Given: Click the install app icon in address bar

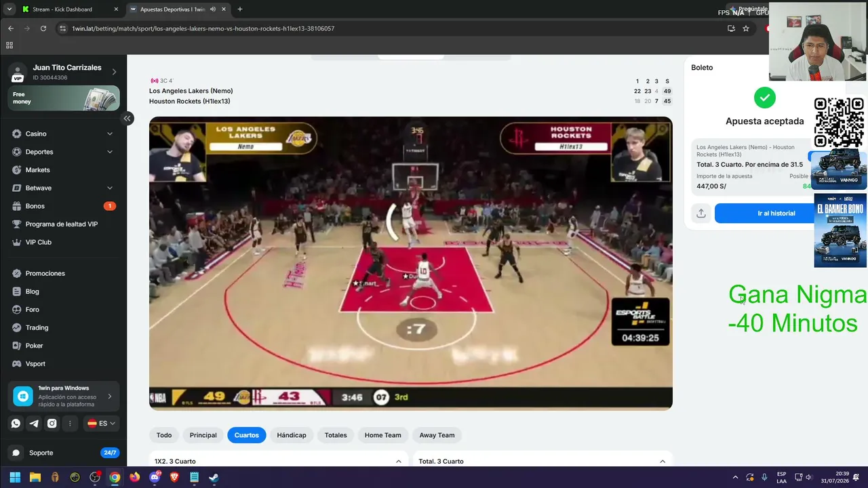Looking at the screenshot, I should 731,28.
